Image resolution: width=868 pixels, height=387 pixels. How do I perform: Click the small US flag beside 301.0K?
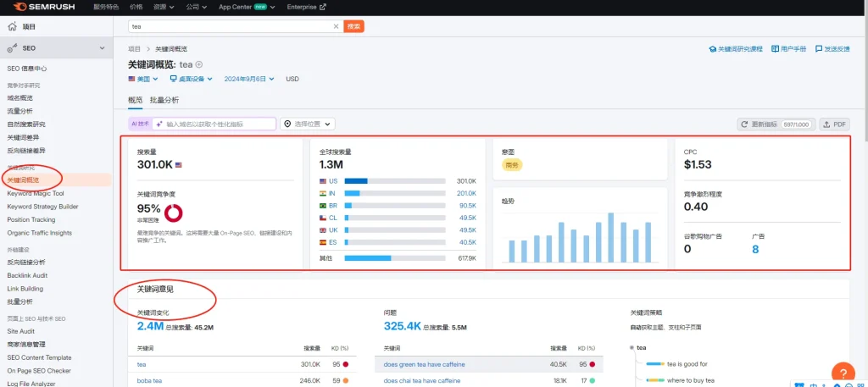(178, 165)
